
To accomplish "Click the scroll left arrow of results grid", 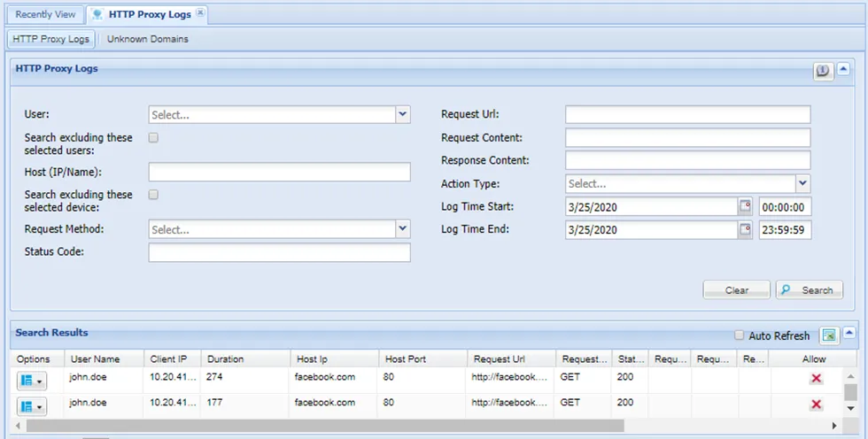I will pos(19,425).
